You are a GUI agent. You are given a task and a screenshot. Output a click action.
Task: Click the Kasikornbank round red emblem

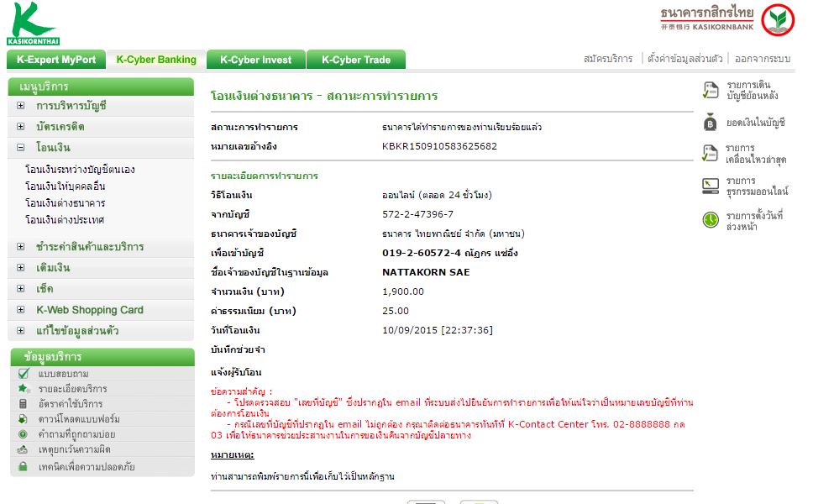click(x=777, y=19)
